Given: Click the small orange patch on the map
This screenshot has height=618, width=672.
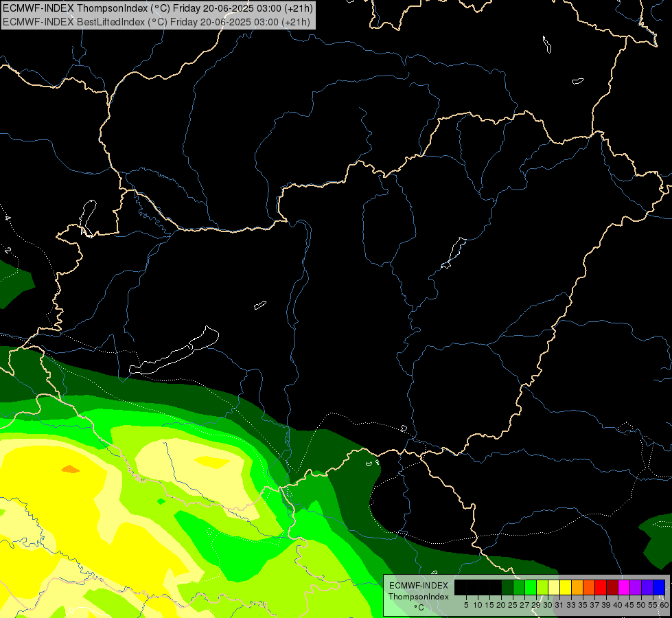Looking at the screenshot, I should click(x=71, y=469).
